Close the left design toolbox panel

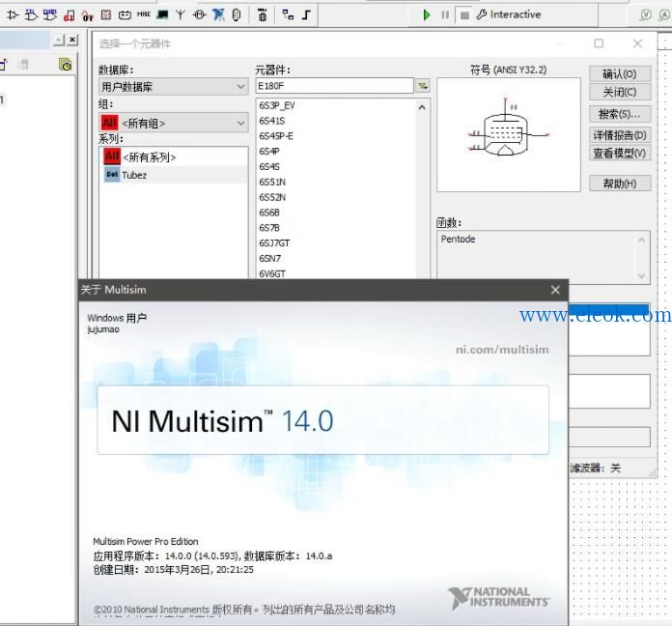point(72,40)
